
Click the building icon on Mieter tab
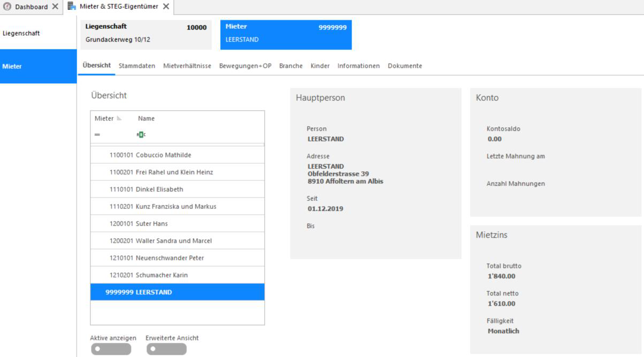point(72,6)
